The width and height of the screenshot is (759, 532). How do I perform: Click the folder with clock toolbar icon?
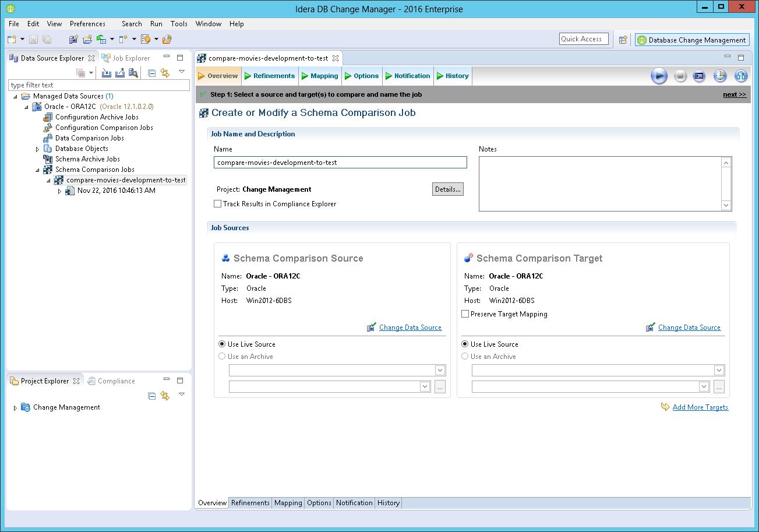167,40
